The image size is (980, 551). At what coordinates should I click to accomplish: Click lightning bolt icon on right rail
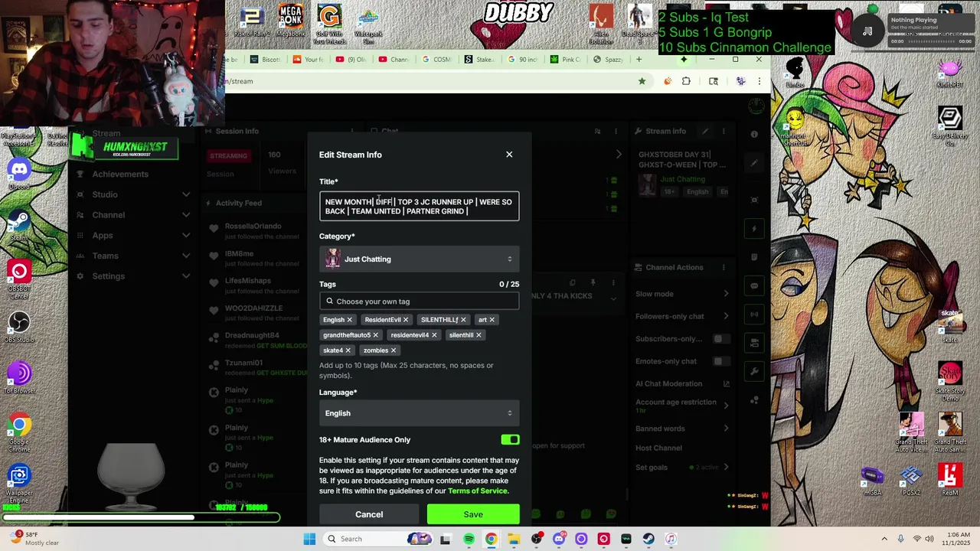(754, 229)
